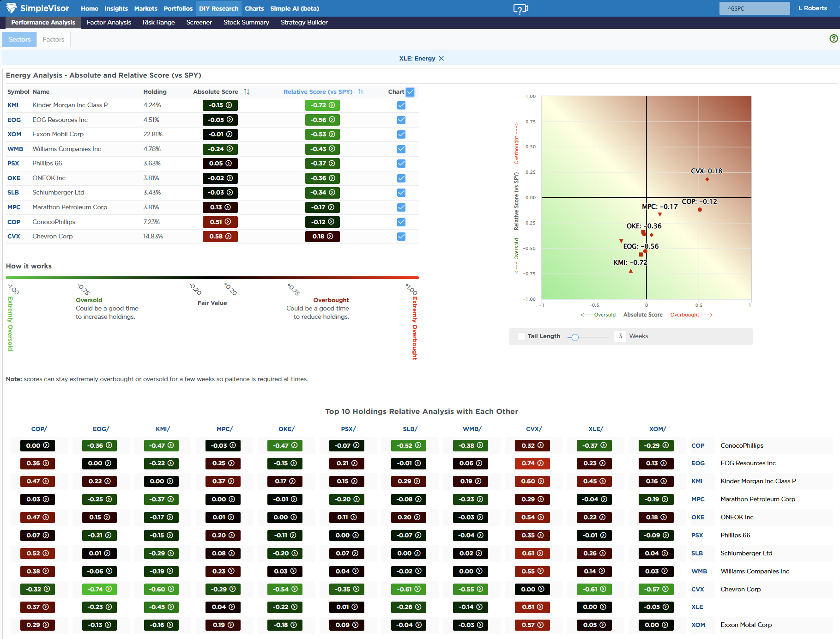
Task: Enable the Tail Length checkbox
Action: (522, 336)
